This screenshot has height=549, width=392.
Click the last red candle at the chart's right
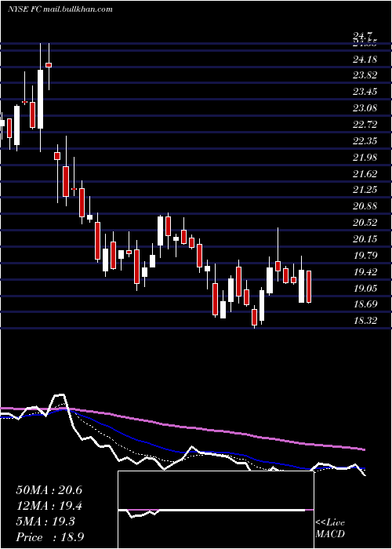pyautogui.click(x=309, y=286)
